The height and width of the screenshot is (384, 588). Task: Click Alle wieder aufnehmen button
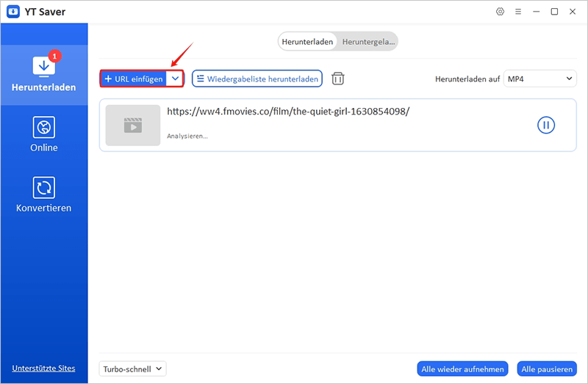click(x=462, y=369)
